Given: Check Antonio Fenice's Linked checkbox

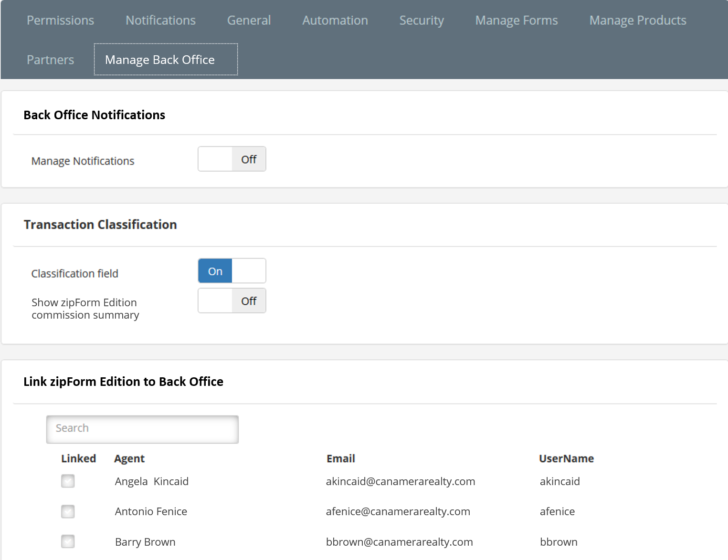Looking at the screenshot, I should pos(67,511).
